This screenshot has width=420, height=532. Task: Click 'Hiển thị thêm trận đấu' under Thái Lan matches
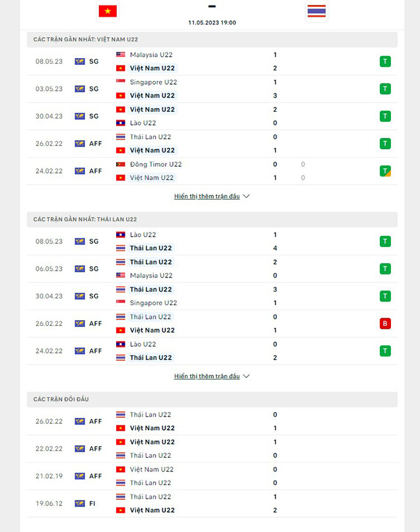coord(207,376)
